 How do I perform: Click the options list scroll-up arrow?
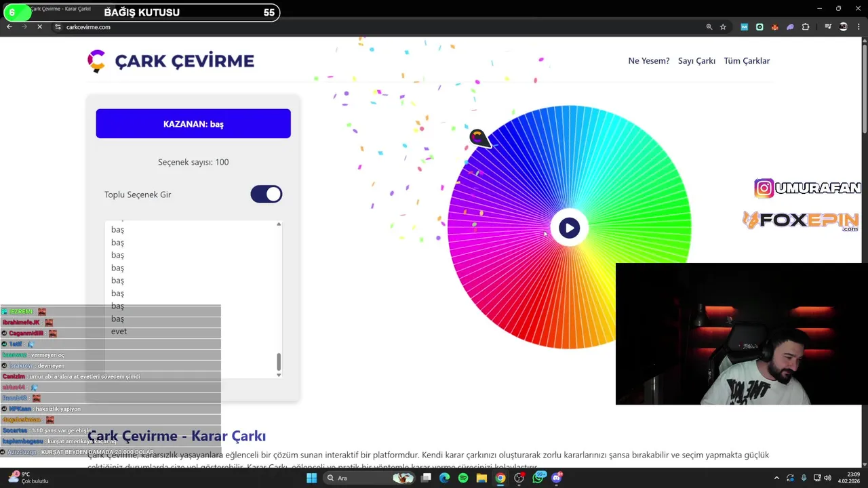point(279,224)
